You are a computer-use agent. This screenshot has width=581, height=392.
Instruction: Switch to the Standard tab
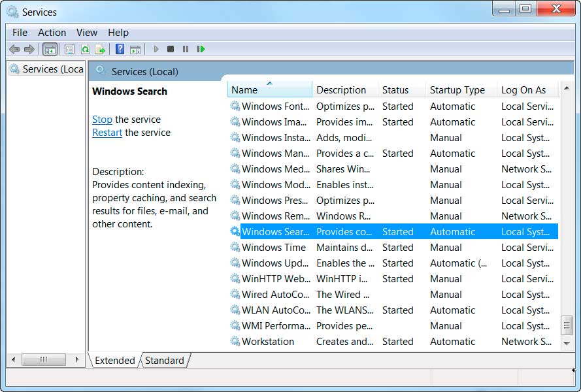[164, 361]
